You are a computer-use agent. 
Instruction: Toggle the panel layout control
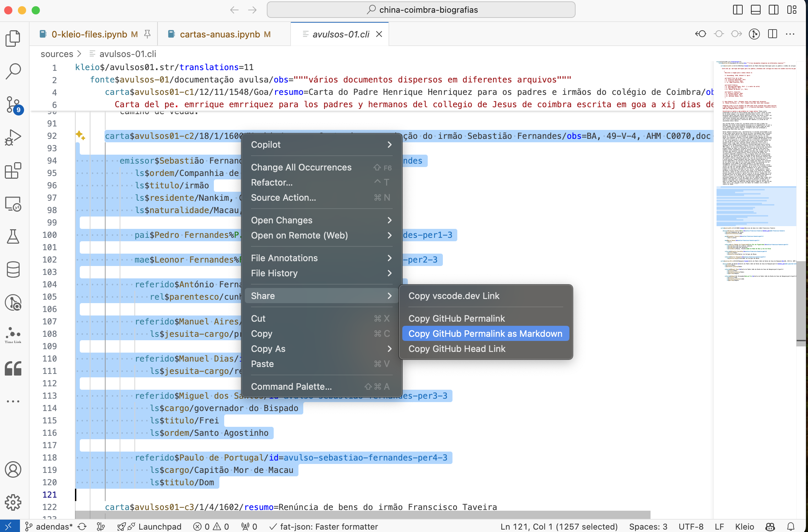click(755, 10)
